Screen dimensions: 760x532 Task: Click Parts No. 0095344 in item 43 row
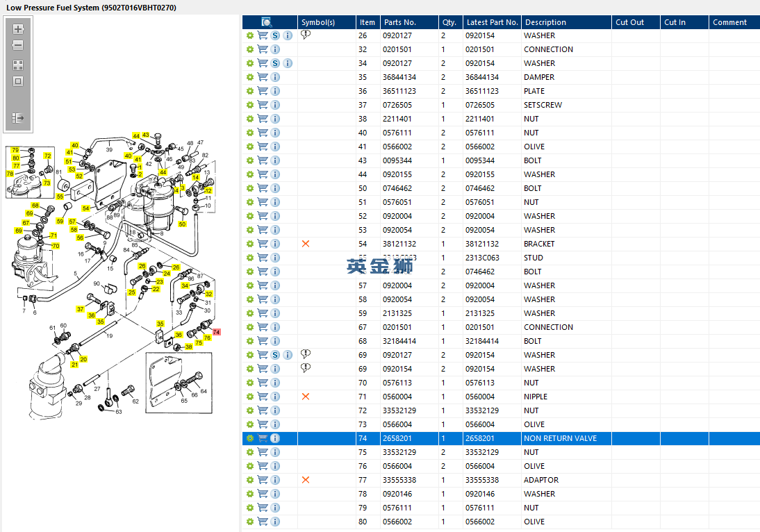[397, 160]
